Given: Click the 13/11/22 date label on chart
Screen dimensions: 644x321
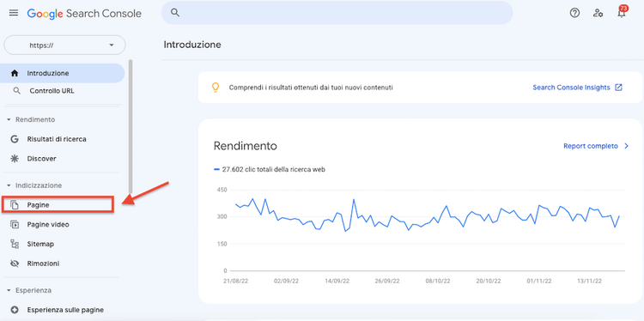Looking at the screenshot, I should point(590,282).
